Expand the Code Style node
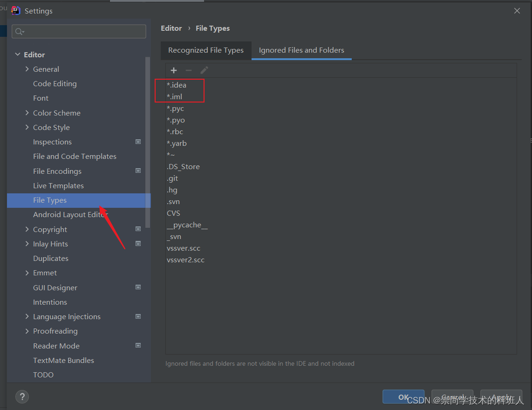This screenshot has width=532, height=410. 27,127
